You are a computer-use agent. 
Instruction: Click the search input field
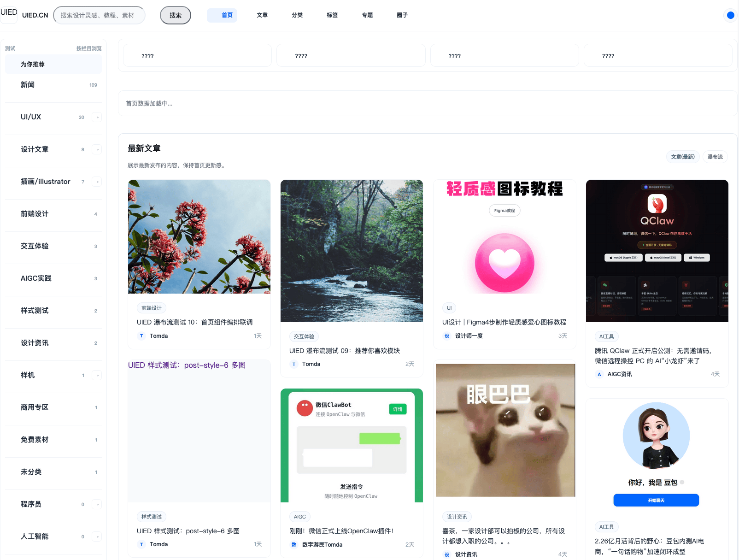coord(99,15)
